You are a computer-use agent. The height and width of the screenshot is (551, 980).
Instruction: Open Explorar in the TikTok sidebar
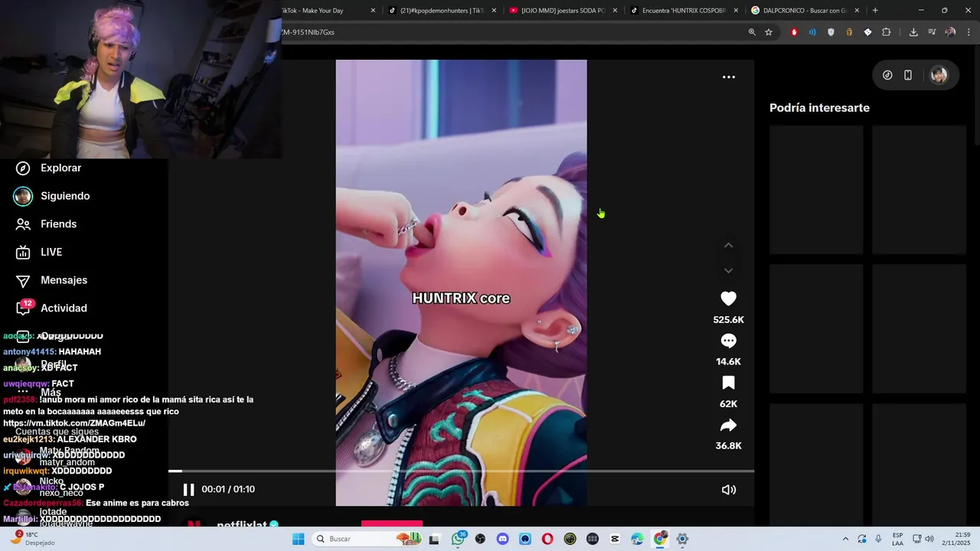pyautogui.click(x=60, y=168)
